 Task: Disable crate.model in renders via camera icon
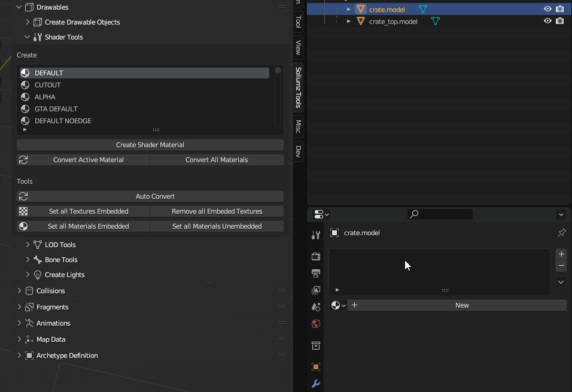(x=559, y=9)
